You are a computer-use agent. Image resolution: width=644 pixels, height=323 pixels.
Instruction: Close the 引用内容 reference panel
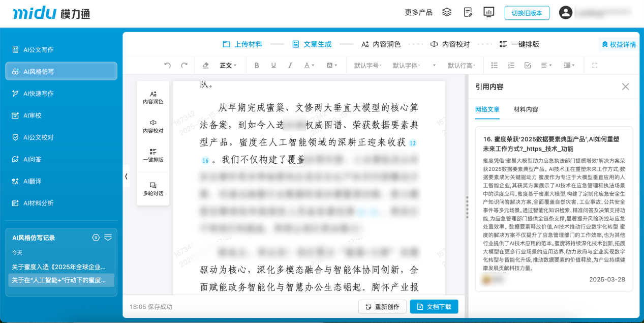click(x=626, y=86)
